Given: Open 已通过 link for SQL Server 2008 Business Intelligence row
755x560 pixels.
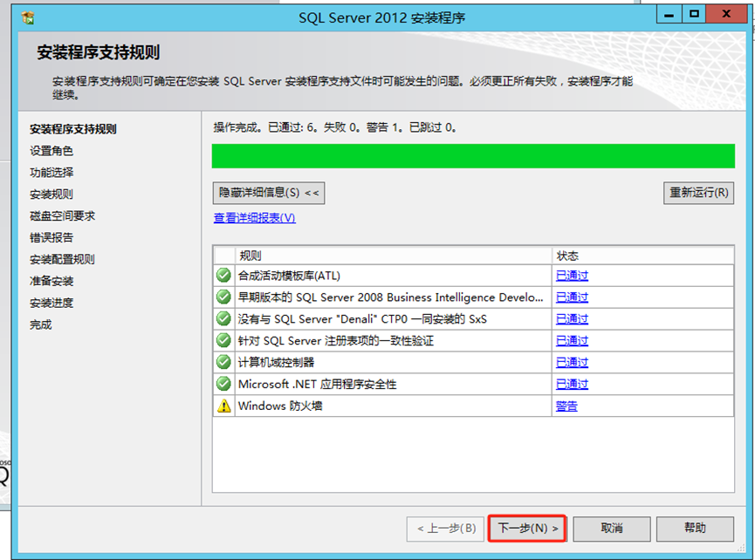Looking at the screenshot, I should tap(572, 297).
